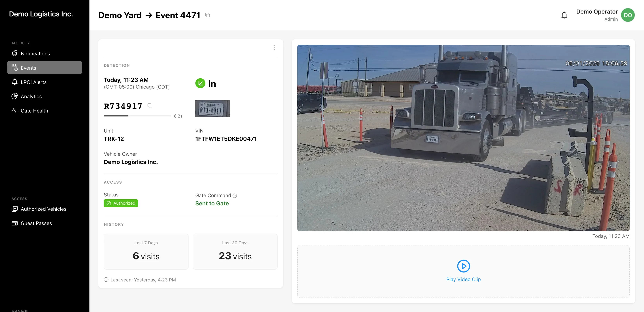The height and width of the screenshot is (312, 644).
Task: Open the license plate crop thumbnail
Action: (212, 109)
